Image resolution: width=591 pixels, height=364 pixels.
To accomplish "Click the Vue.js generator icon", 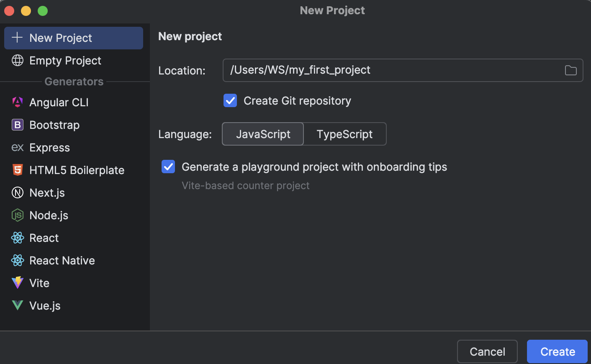I will (18, 305).
